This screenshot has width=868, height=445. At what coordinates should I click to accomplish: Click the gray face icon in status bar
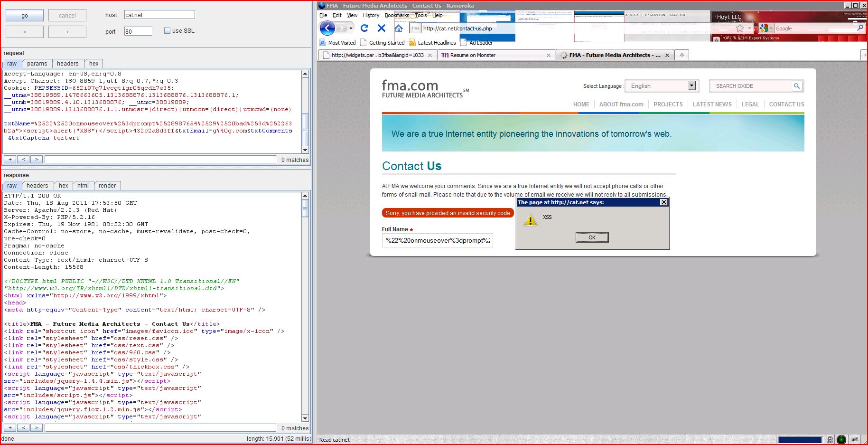(x=830, y=439)
